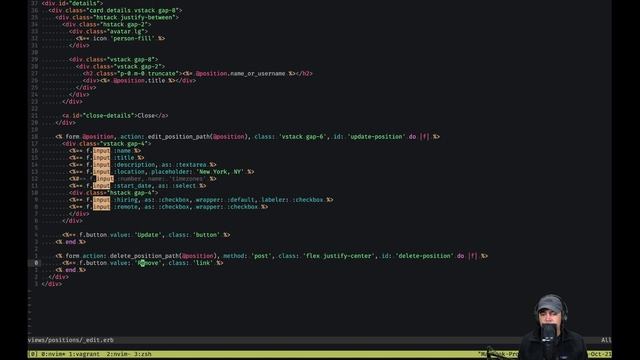Click the highlighted 'input' on the :remote line
This screenshot has width=640, height=360.
tap(101, 207)
